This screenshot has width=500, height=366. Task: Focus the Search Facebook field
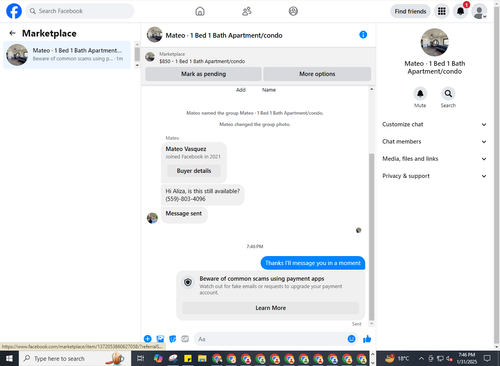pyautogui.click(x=80, y=11)
